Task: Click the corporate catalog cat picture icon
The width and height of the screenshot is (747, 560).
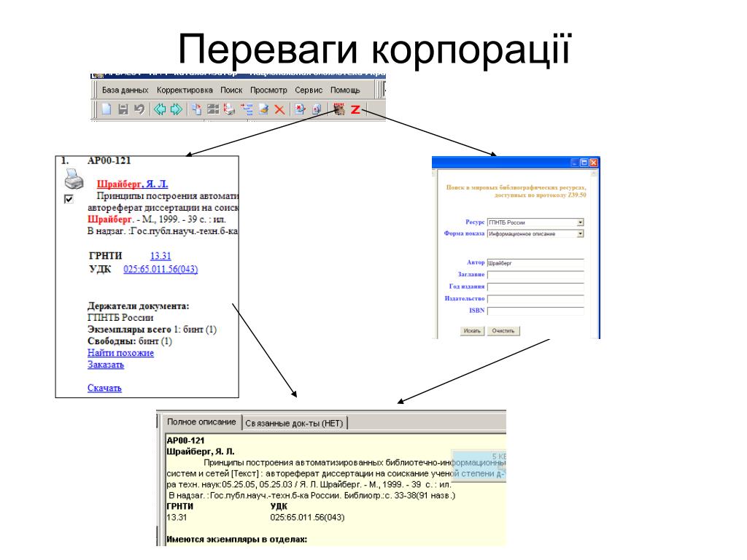Action: pos(338,109)
